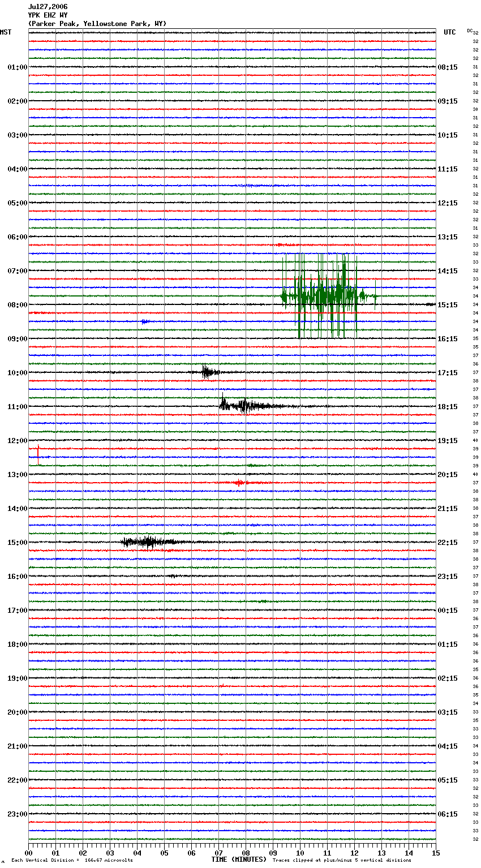Select the 09:15 UTC time label
Screen dimensions: 481x868
coord(448,101)
